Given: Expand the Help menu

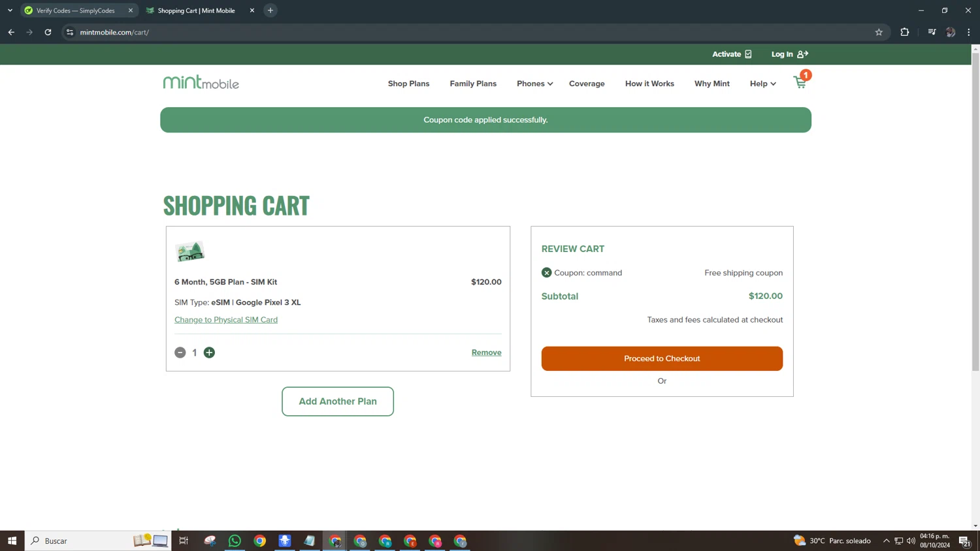Looking at the screenshot, I should click(762, 84).
